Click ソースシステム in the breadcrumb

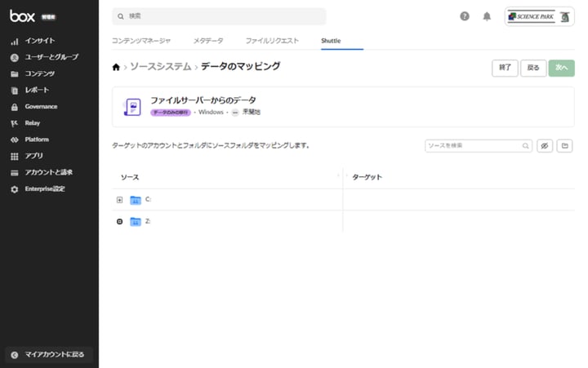(x=161, y=67)
